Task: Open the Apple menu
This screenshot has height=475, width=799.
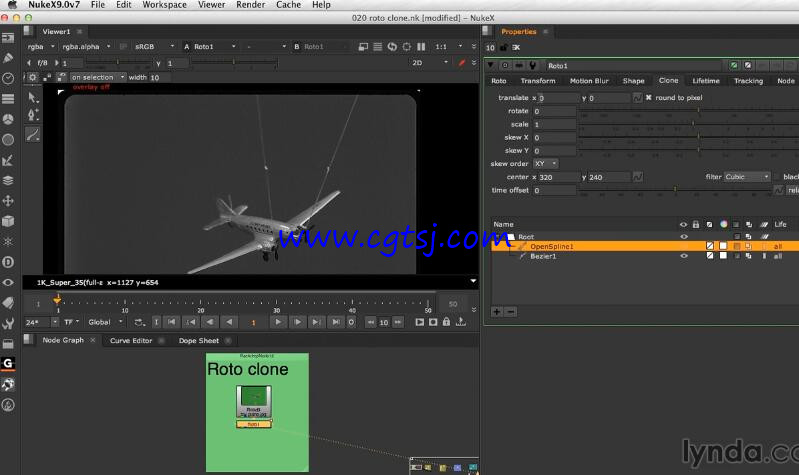Action: [x=11, y=5]
